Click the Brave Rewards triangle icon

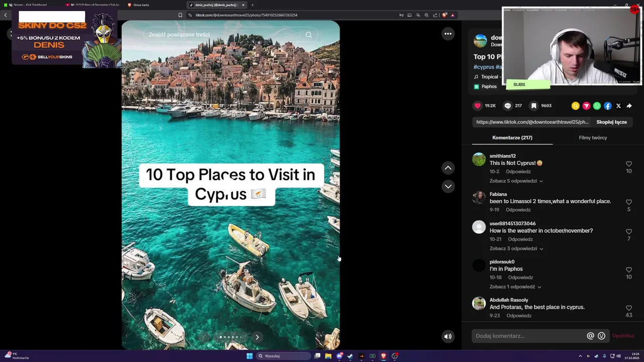click(x=453, y=15)
